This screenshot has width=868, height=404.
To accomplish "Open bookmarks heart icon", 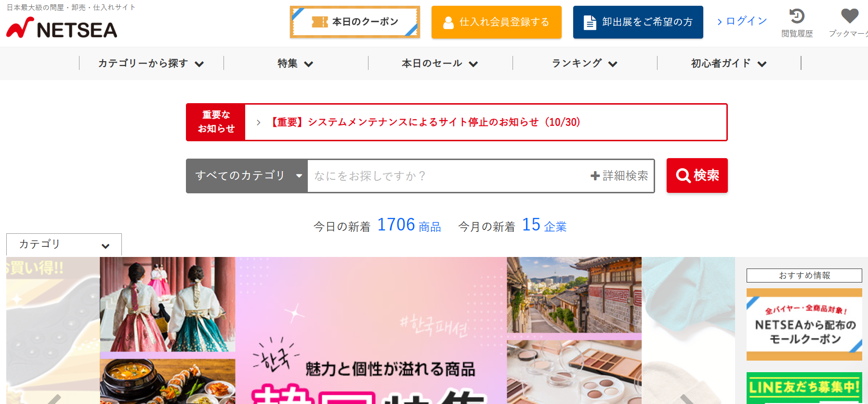I will click(x=850, y=16).
